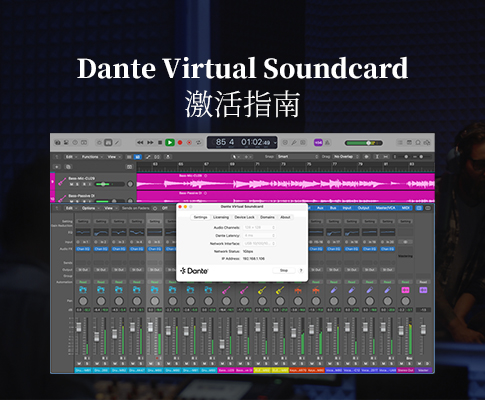Open the Snap Smart dropdown
Image resolution: width=485 pixels, height=400 pixels.
pyautogui.click(x=298, y=156)
